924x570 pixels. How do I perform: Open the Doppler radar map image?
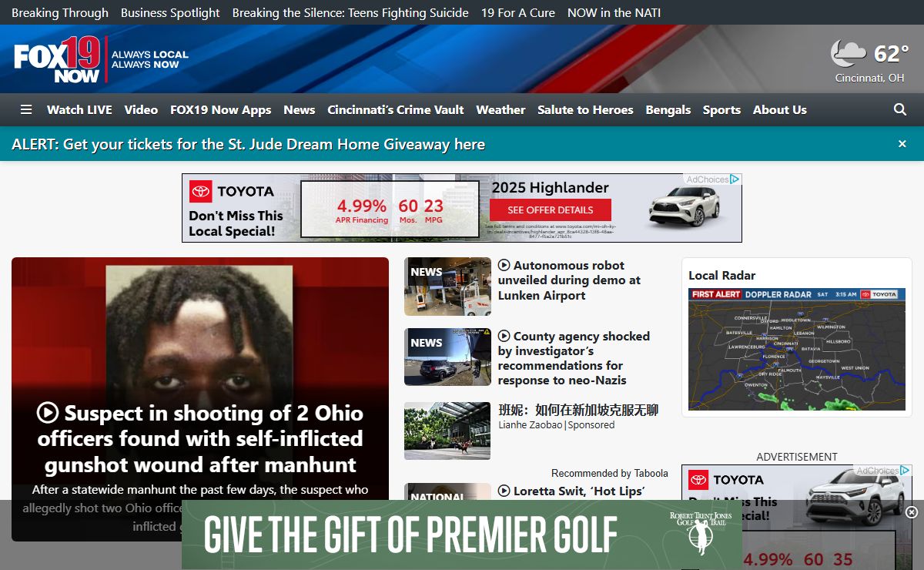point(797,350)
